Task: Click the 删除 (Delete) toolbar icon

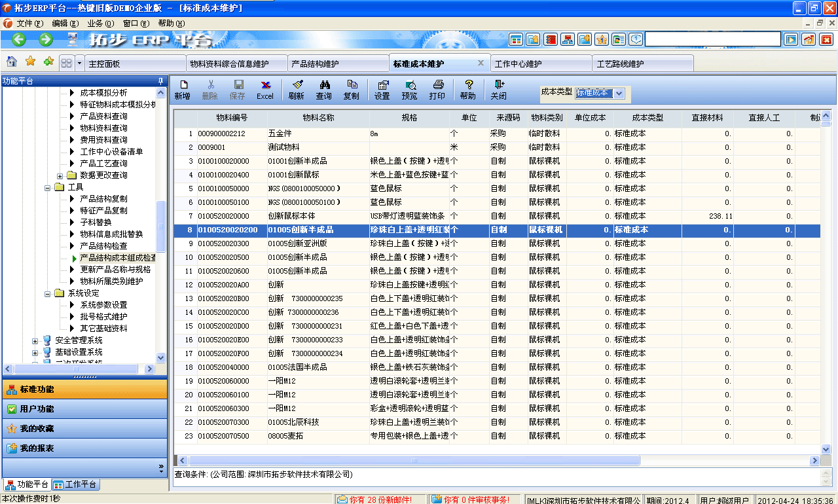Action: pyautogui.click(x=211, y=88)
